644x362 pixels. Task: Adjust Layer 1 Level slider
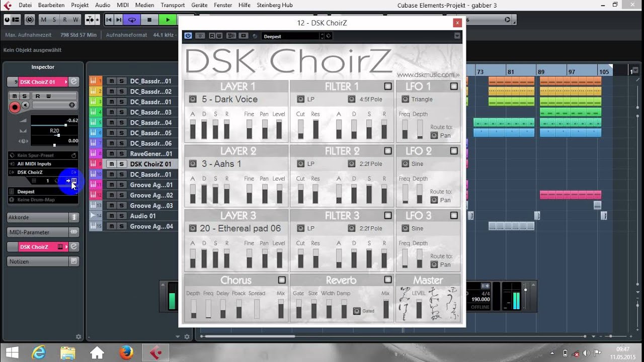tap(279, 129)
